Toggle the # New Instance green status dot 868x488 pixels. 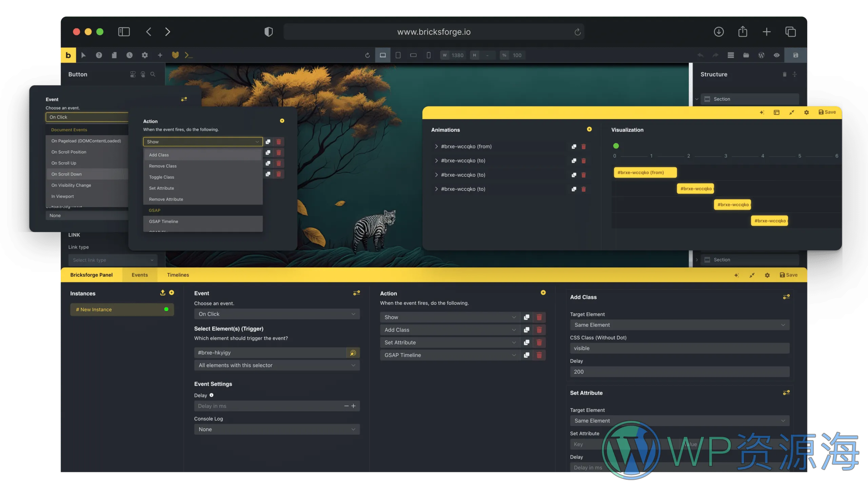pos(166,309)
